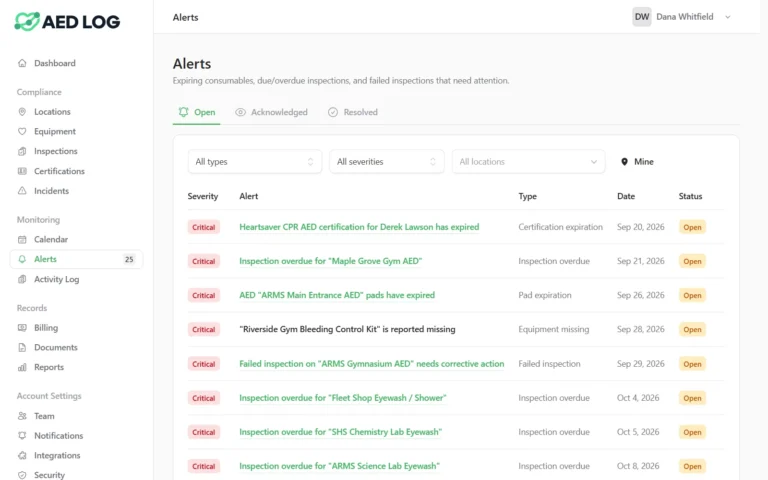Screen dimensions: 768x480
Task: Open the All severities dropdown
Action: (x=386, y=162)
